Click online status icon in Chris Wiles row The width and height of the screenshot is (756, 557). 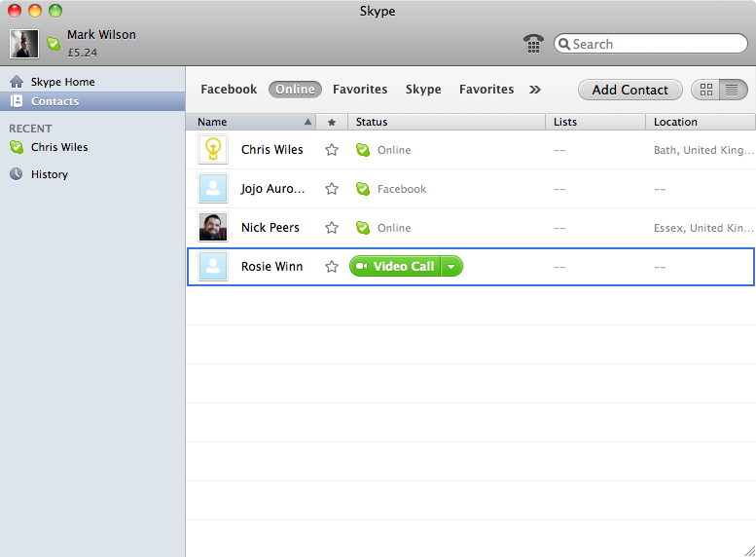(x=363, y=150)
